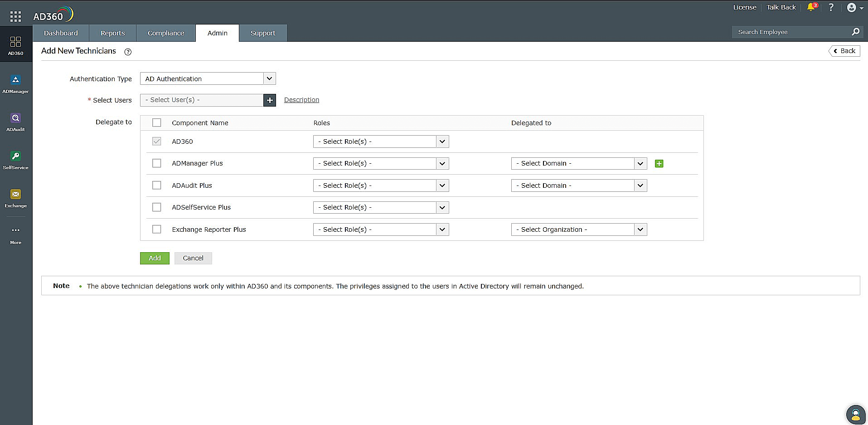Click the Select User(s) field

(202, 100)
